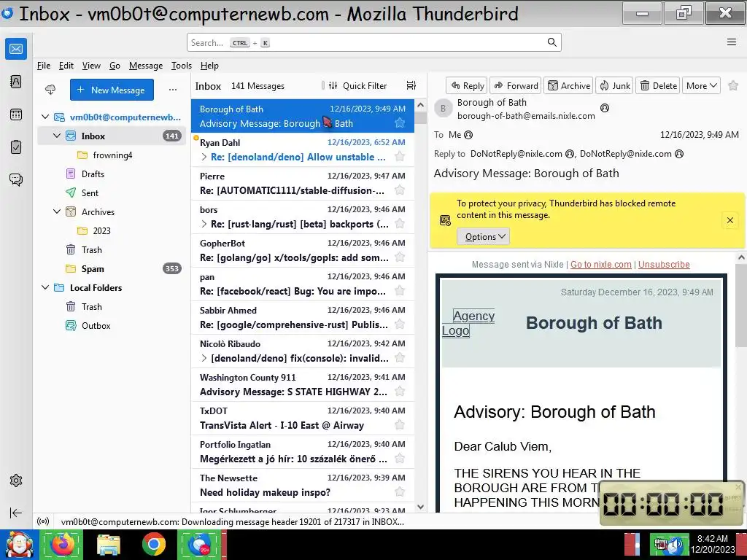
Task: Open message list display options
Action: (411, 86)
